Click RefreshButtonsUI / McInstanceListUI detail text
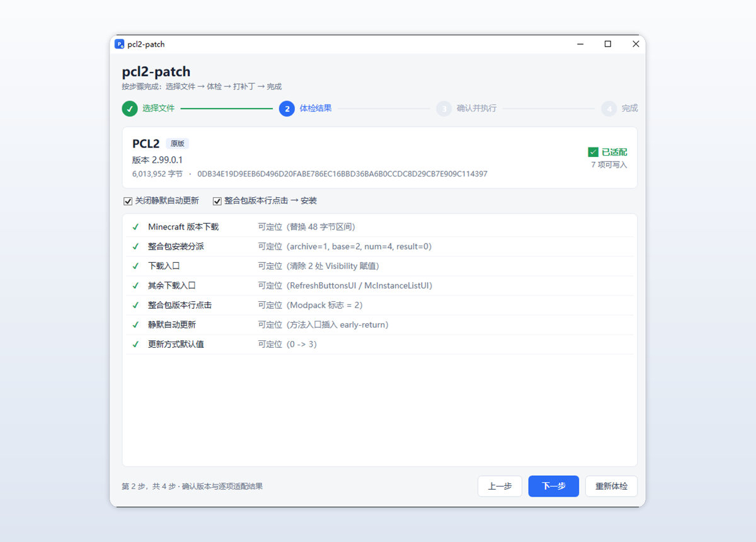The height and width of the screenshot is (542, 756). click(x=345, y=285)
